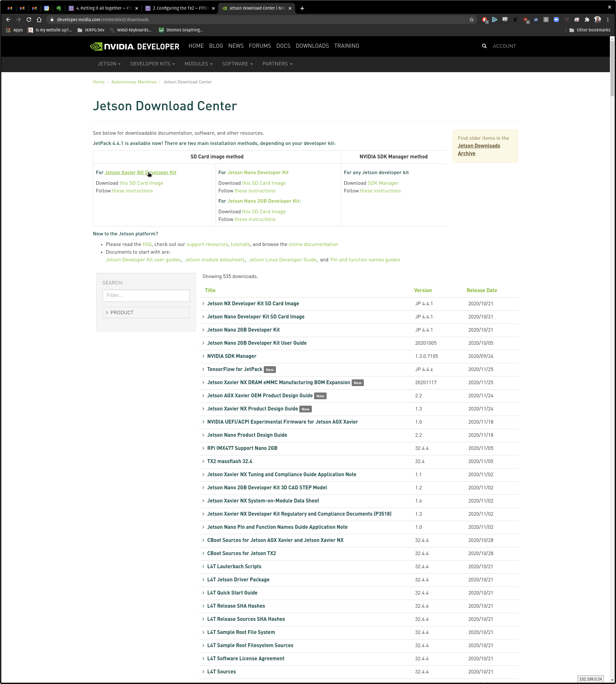Click the page vertical scrollbar thumb
This screenshot has height=684, width=616.
pos(612,69)
